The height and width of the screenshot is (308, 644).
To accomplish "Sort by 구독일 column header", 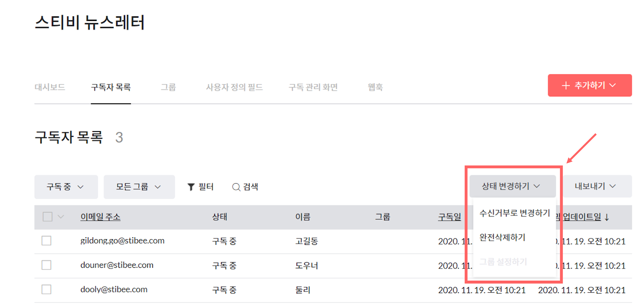I will click(x=450, y=217).
